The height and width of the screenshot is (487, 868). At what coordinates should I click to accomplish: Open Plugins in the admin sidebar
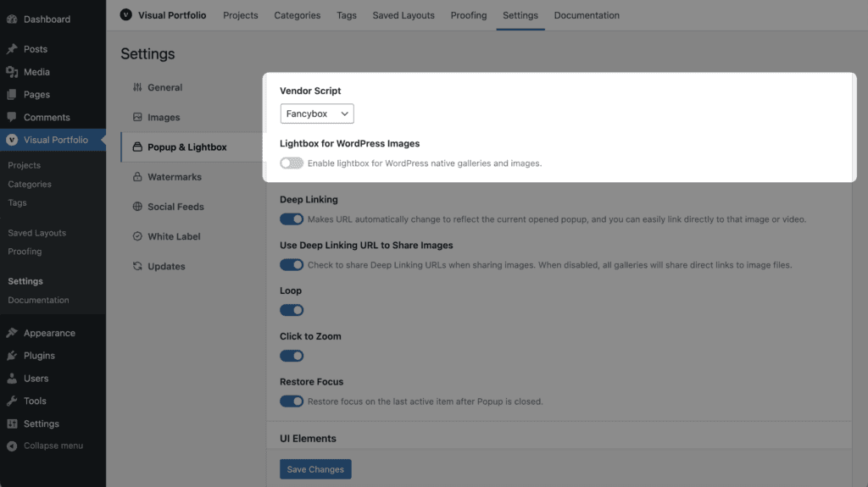point(39,355)
